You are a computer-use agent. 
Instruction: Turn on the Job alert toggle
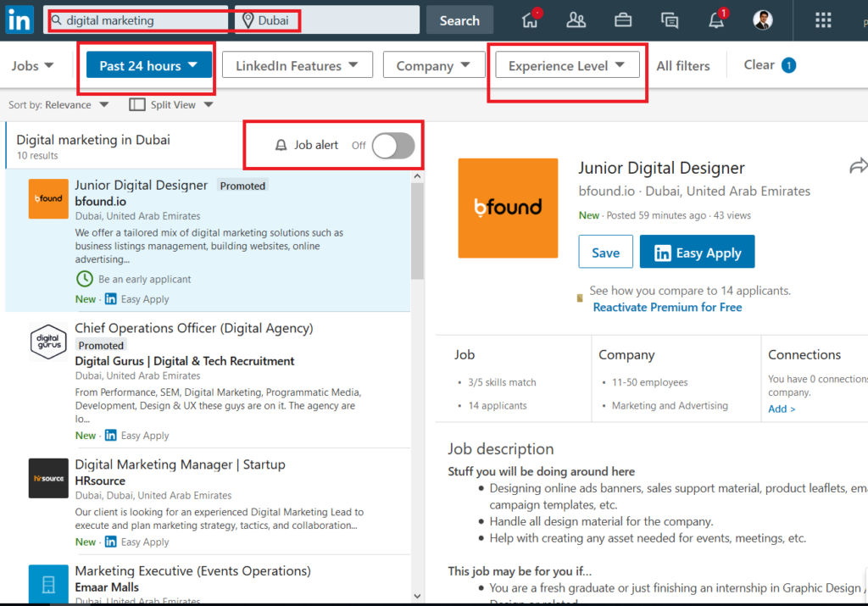pyautogui.click(x=393, y=146)
